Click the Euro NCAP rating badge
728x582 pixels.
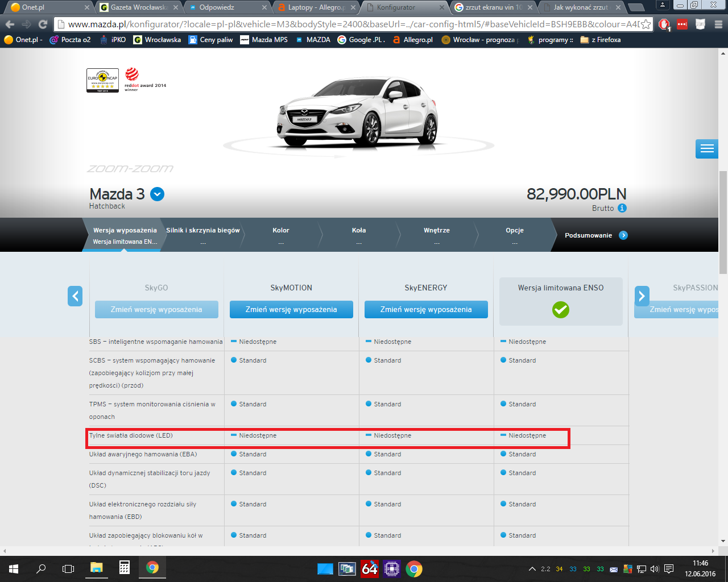102,80
